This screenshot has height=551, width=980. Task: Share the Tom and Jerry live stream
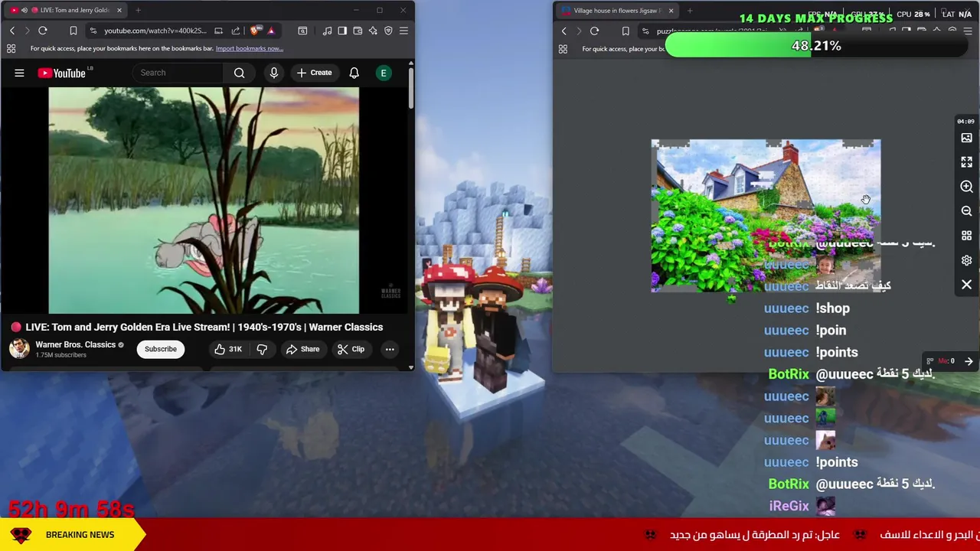click(302, 349)
